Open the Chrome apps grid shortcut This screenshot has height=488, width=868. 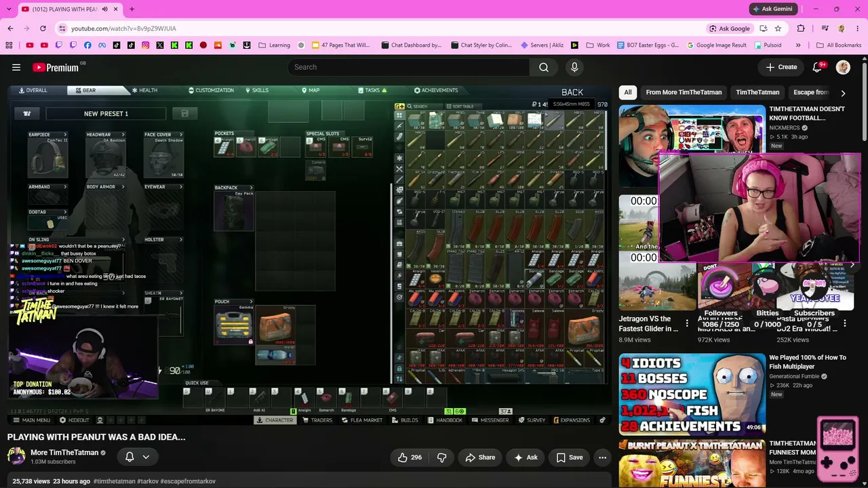9,45
